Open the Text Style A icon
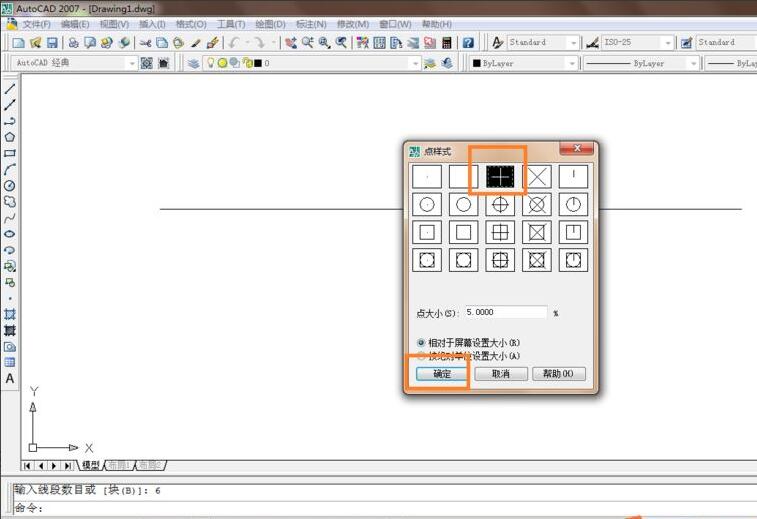 tap(497, 43)
